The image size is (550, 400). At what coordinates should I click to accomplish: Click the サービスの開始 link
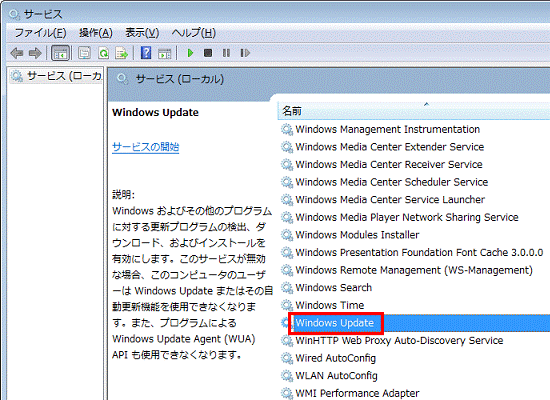[146, 147]
